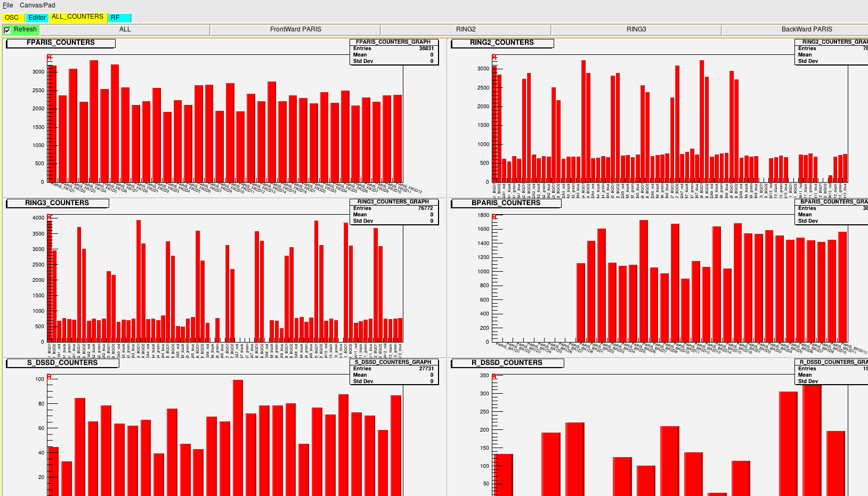Open the File menu
The image size is (868, 496).
(8, 5)
